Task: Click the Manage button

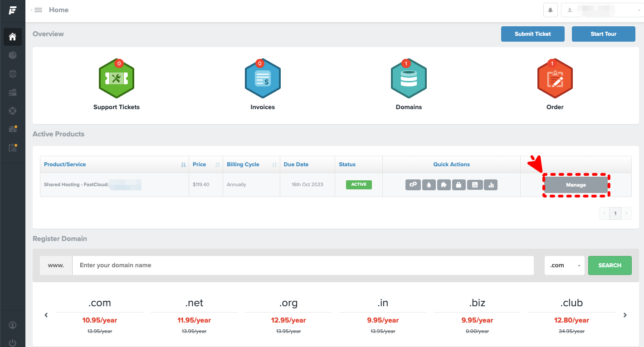Action: point(576,185)
